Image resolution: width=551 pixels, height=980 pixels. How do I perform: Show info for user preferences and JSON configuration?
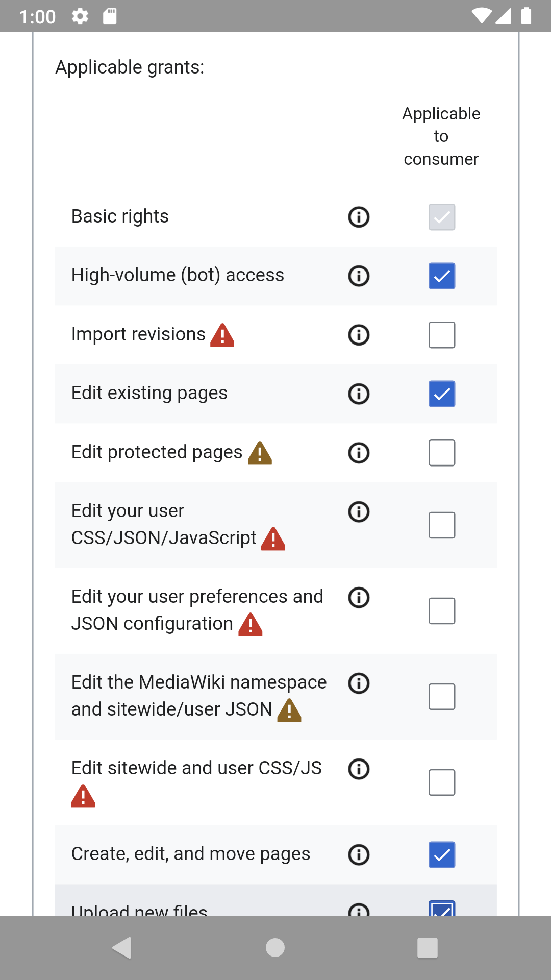[x=359, y=598]
